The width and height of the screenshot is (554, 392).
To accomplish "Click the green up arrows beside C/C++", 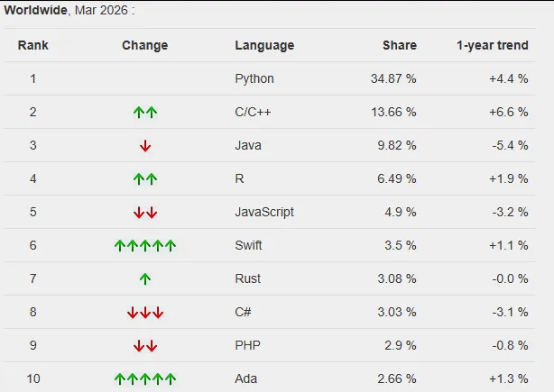I will point(145,113).
